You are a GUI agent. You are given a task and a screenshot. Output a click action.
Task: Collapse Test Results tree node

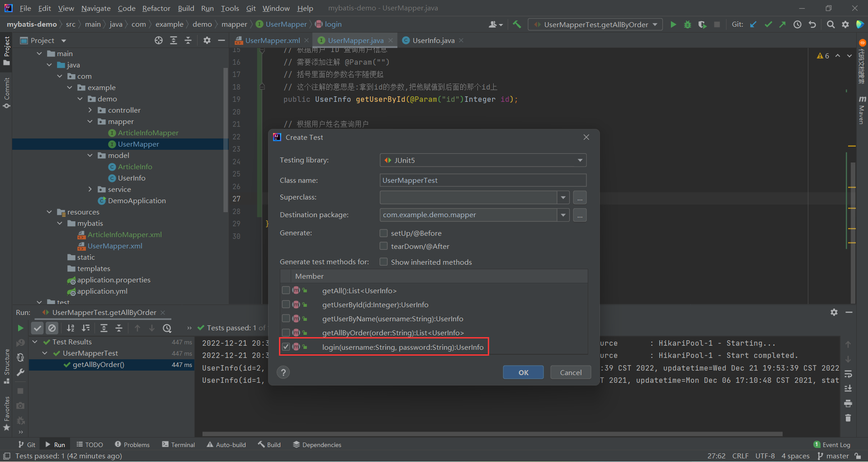tap(35, 342)
